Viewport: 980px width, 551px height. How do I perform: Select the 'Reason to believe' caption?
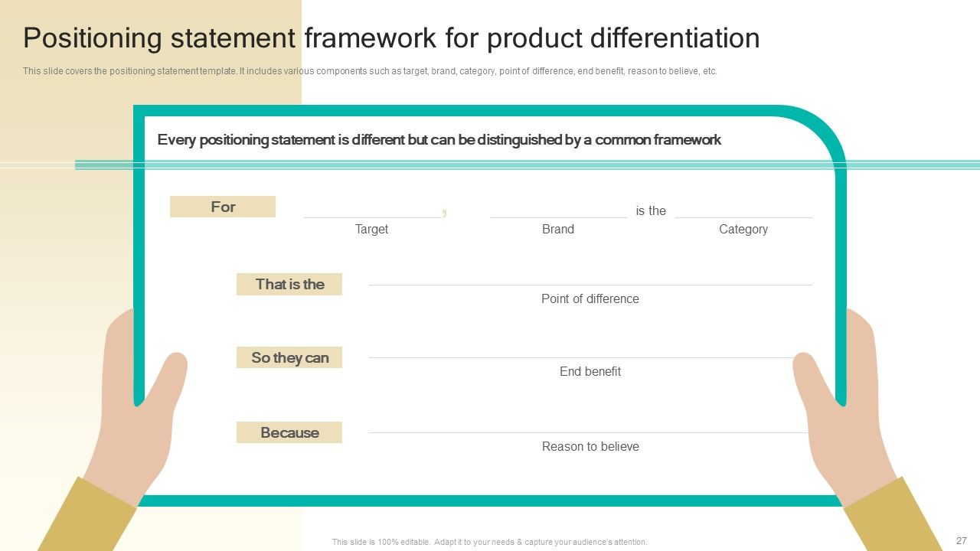pos(590,446)
